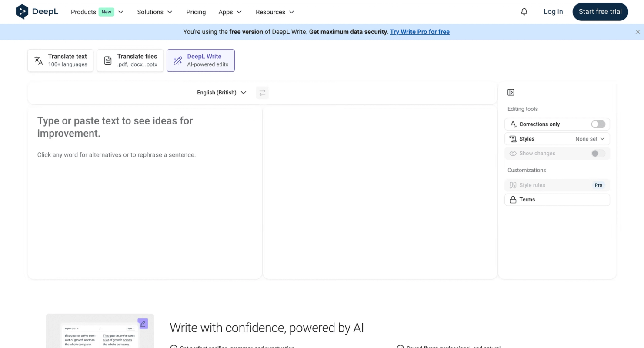Click the Log in link
The image size is (644, 348).
coord(553,12)
